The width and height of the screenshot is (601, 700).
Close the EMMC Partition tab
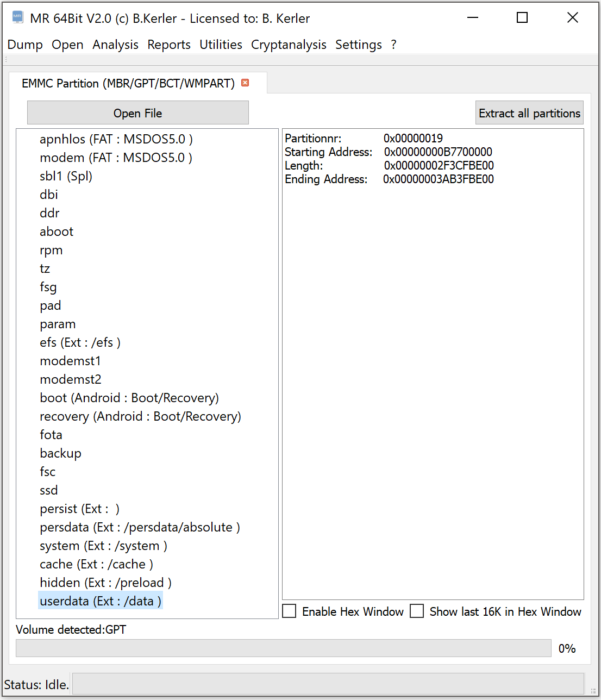pos(245,83)
